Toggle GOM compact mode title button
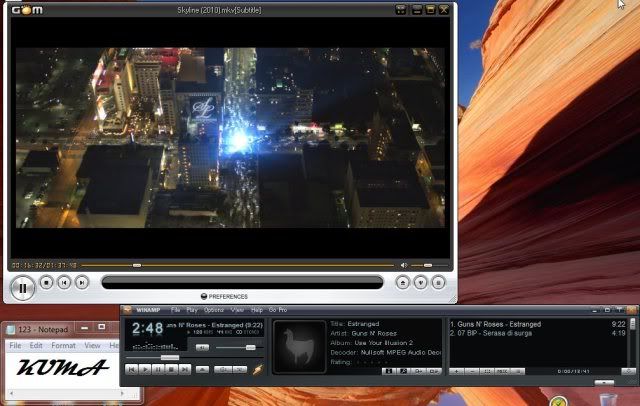 (401, 10)
